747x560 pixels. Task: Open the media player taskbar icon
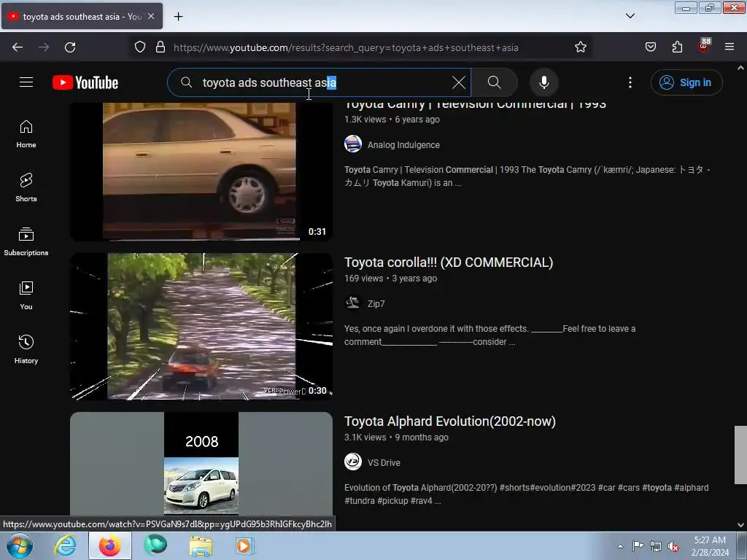pyautogui.click(x=245, y=546)
